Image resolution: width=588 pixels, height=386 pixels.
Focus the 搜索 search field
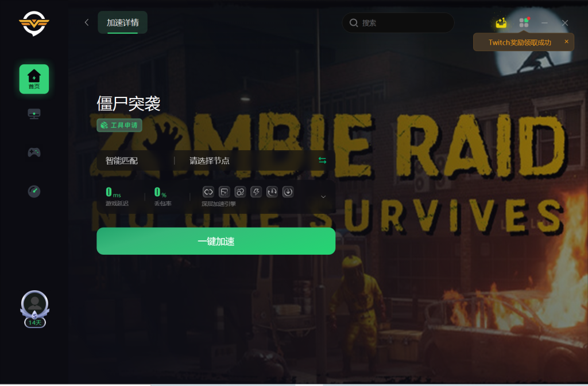[x=399, y=23]
